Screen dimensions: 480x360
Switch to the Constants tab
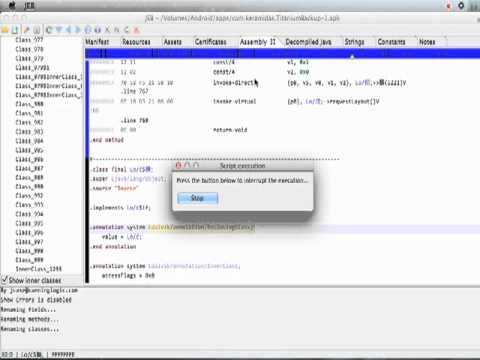pyautogui.click(x=391, y=42)
